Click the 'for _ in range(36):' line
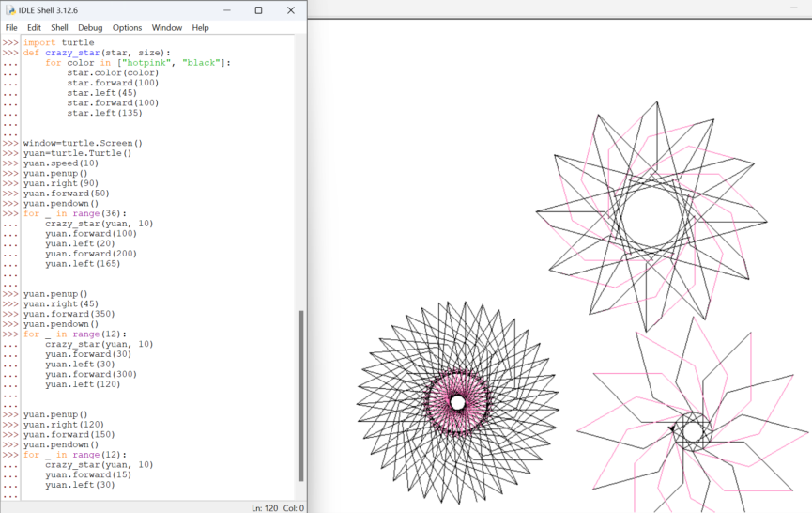This screenshot has height=513, width=812. [x=75, y=213]
